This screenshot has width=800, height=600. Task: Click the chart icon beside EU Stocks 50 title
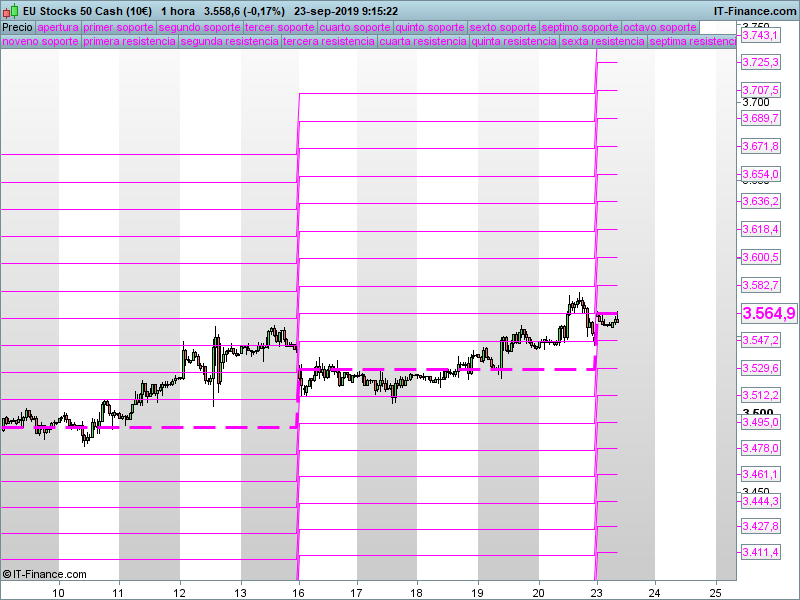pyautogui.click(x=8, y=11)
